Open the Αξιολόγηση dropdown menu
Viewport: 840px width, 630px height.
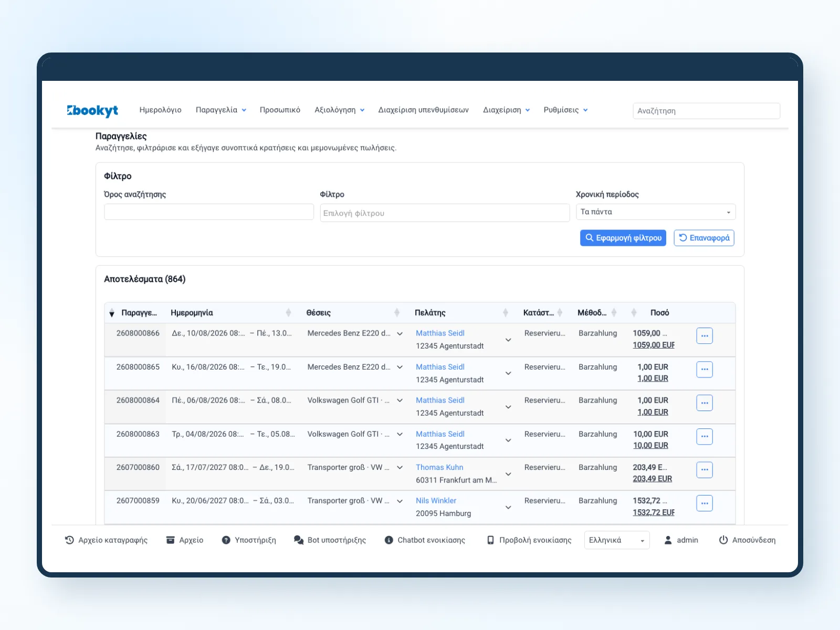point(339,110)
